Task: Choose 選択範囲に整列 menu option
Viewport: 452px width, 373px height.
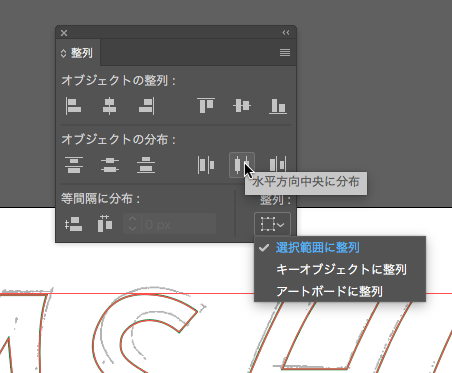Action: coord(340,248)
